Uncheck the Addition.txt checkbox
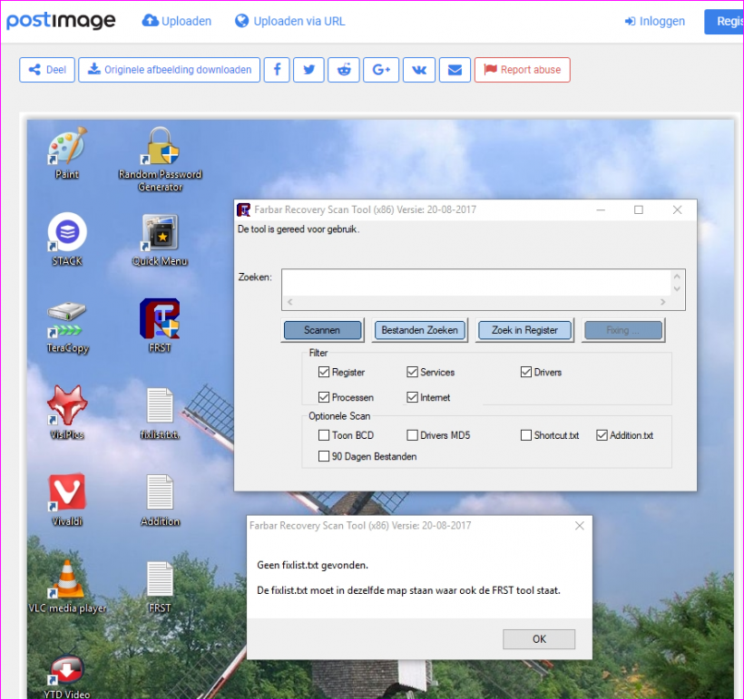Viewport: 744px width, 700px height. click(602, 435)
